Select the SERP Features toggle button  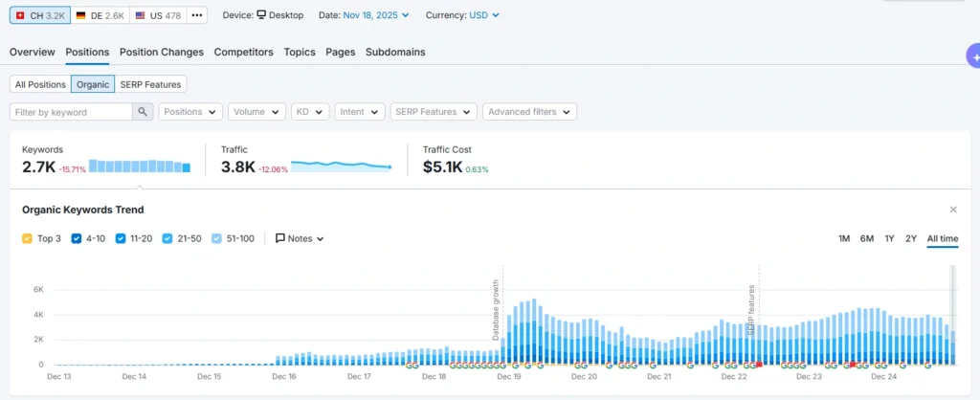(x=150, y=84)
